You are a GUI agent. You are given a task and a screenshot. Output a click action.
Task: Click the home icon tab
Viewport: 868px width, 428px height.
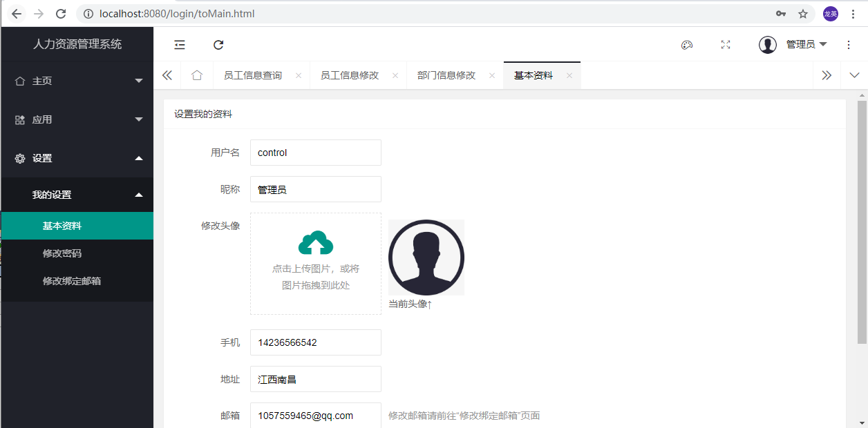[197, 75]
